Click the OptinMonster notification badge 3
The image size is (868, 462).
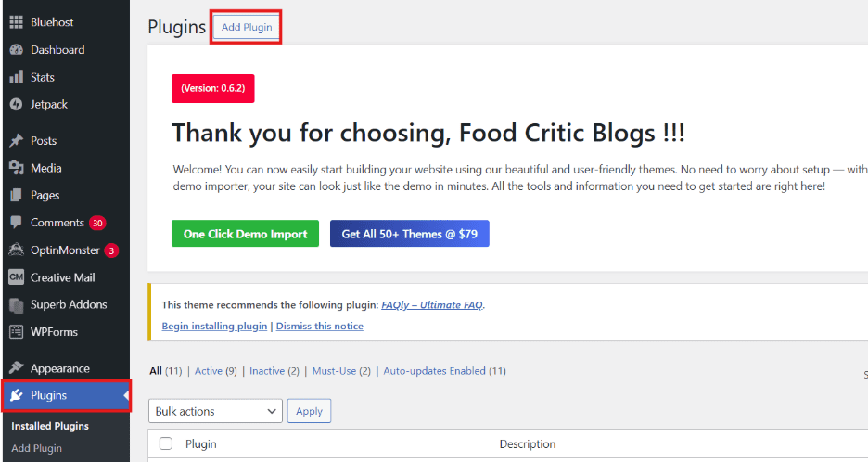111,250
